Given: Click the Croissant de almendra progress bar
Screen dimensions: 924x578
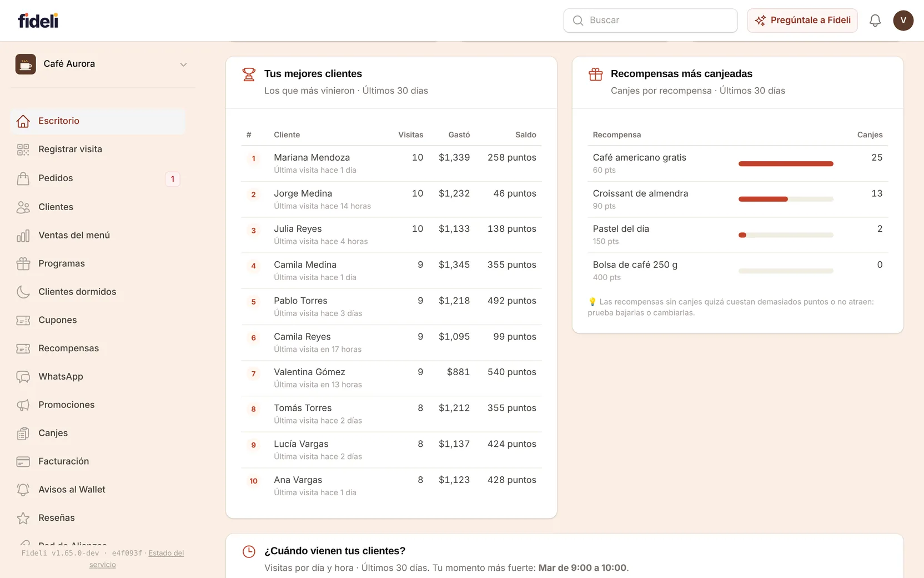Looking at the screenshot, I should [786, 200].
